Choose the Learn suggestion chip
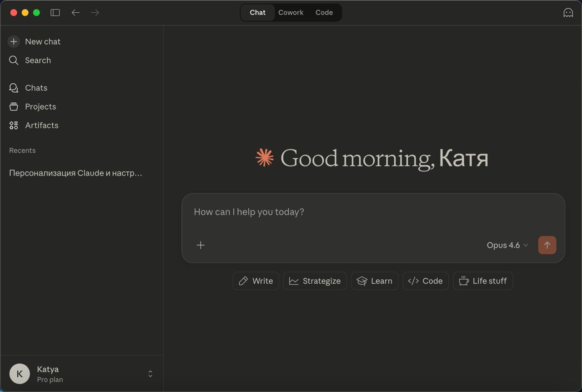The image size is (582, 392). 375,281
